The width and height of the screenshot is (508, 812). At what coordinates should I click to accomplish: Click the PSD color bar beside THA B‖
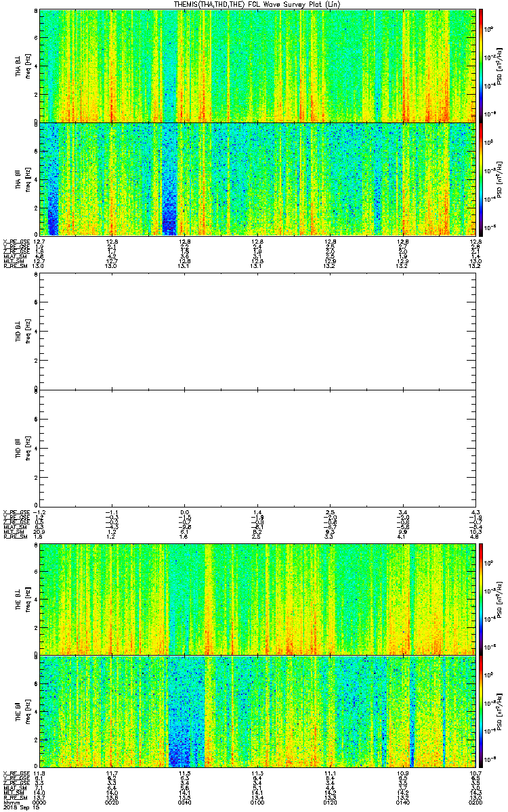[x=481, y=179]
